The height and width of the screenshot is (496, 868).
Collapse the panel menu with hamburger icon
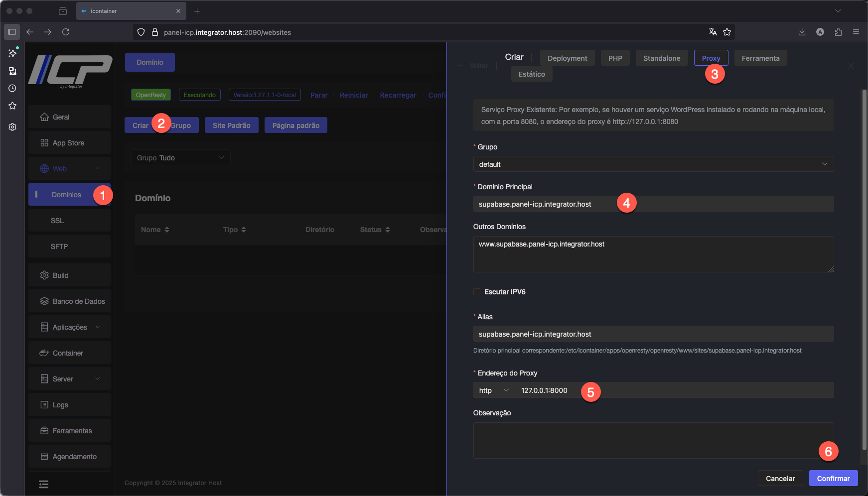coord(44,484)
